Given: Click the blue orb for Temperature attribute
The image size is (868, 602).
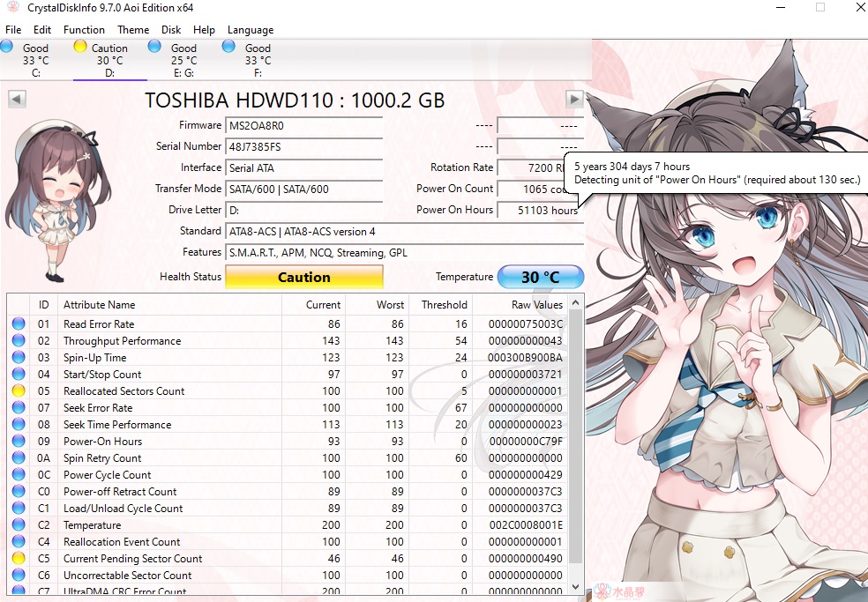Looking at the screenshot, I should coord(19,524).
